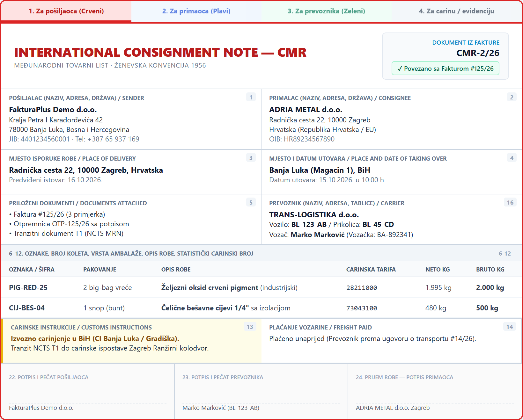Select sender address Kralja Petra I Karađorđevića 42

click(x=56, y=120)
